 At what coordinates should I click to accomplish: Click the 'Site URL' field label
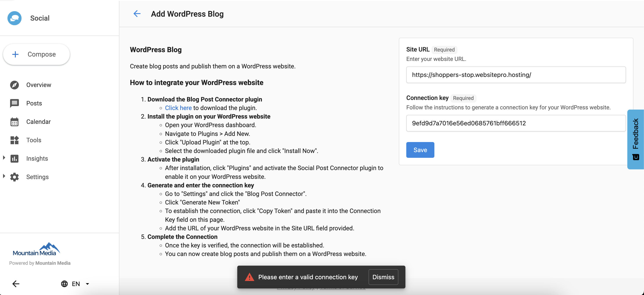coord(418,49)
